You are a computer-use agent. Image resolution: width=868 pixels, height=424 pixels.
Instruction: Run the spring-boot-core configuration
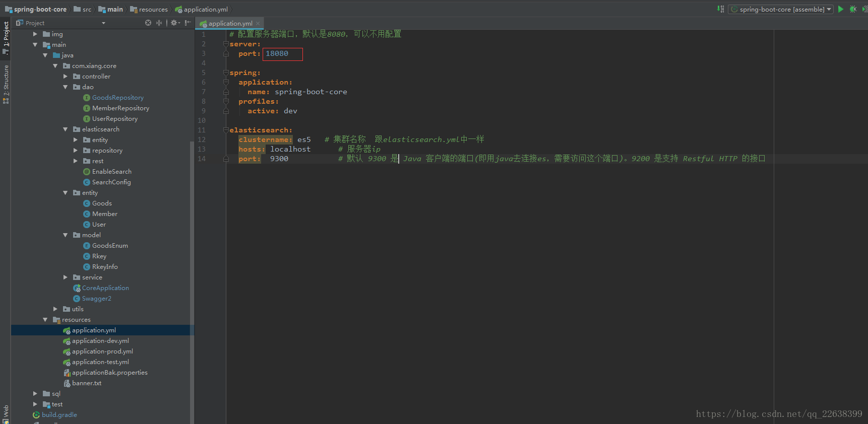coord(840,9)
